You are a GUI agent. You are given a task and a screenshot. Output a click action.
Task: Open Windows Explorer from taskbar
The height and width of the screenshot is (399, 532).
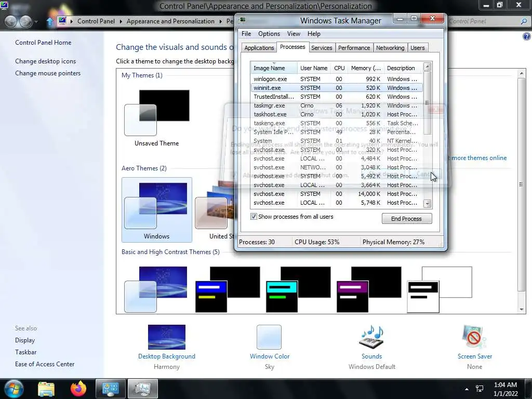(46, 389)
